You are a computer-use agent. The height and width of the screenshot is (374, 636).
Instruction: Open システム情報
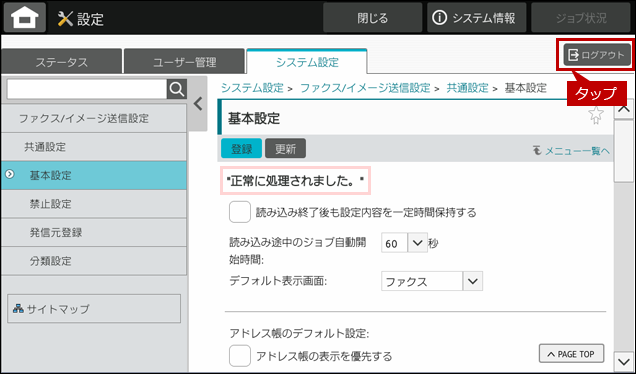(x=476, y=17)
